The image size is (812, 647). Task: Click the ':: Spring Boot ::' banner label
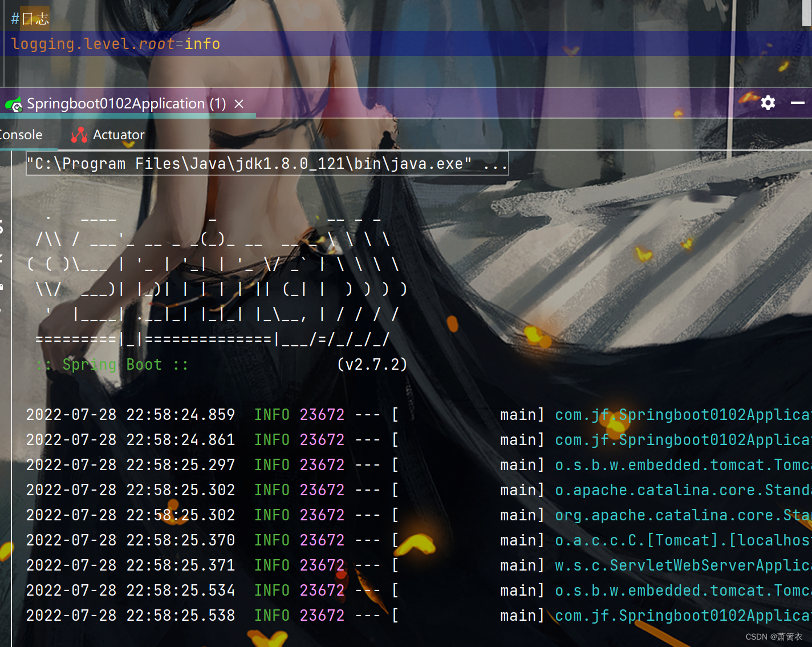(112, 365)
